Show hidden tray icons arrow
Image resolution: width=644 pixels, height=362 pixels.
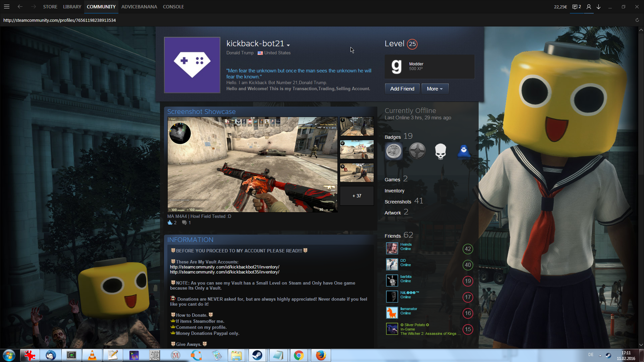point(600,356)
